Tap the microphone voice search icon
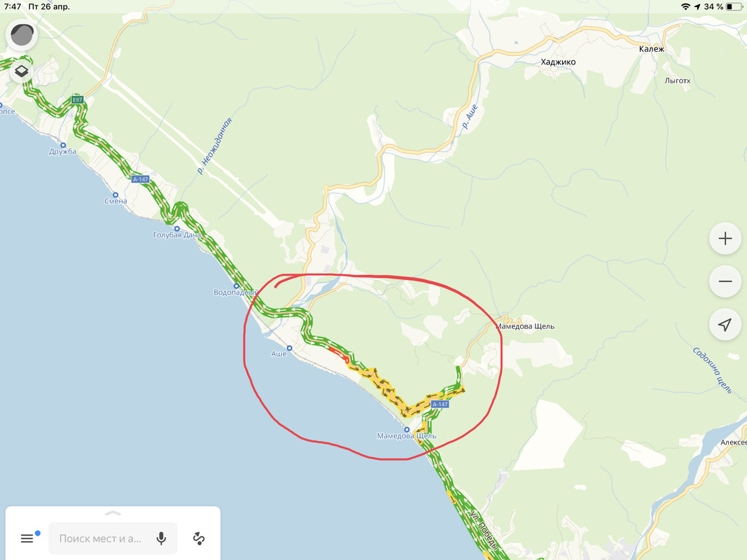 tap(162, 538)
